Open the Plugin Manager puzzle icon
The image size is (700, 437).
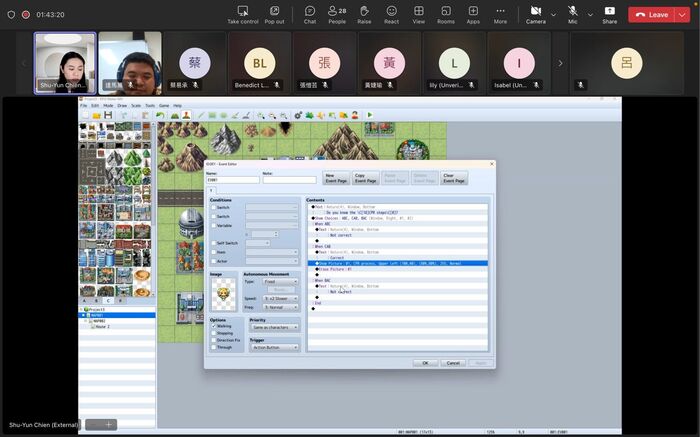pyautogui.click(x=309, y=115)
